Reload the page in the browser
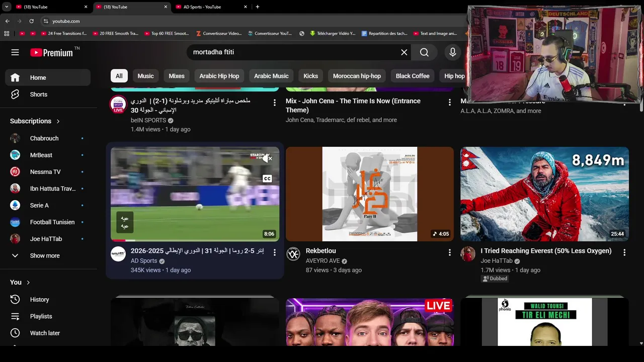The height and width of the screenshot is (362, 644). [x=31, y=21]
